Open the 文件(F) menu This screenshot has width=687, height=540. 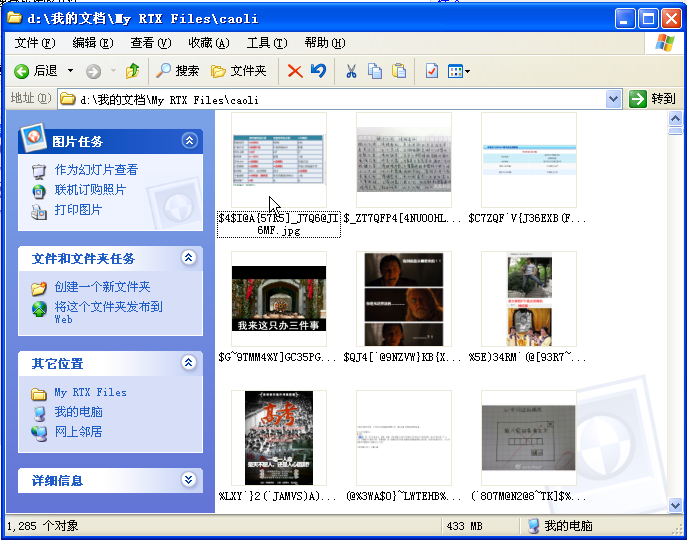tap(35, 43)
